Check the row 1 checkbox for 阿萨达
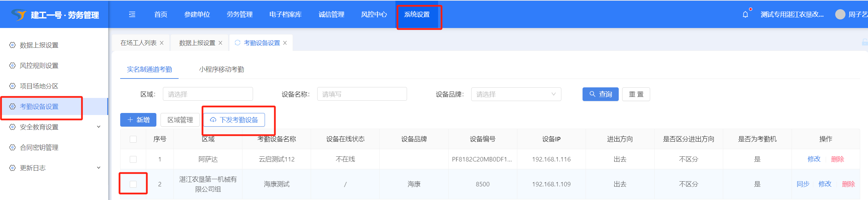Screen dimensions: 868x200 (x=133, y=159)
